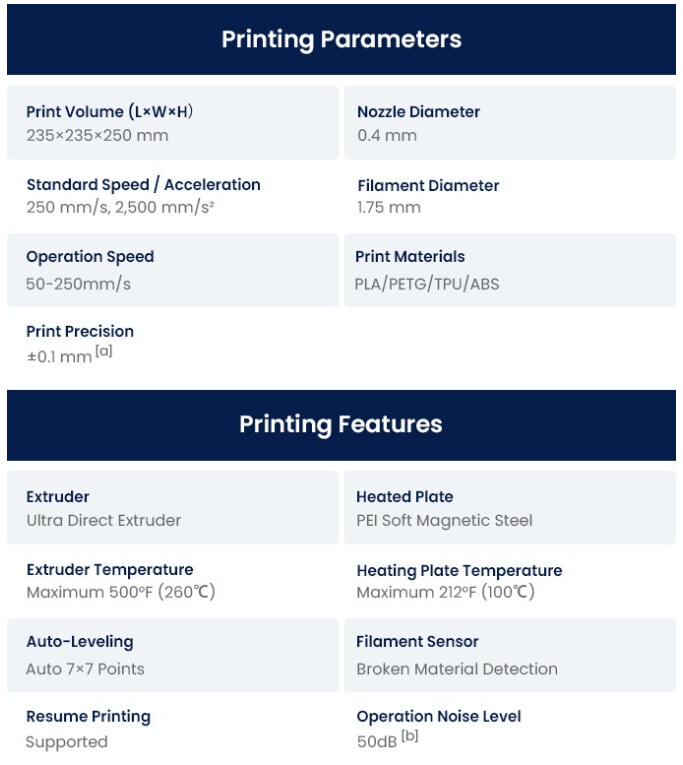Open footnote [b] beside 50dB noise level
The height and width of the screenshot is (765, 683).
409,737
